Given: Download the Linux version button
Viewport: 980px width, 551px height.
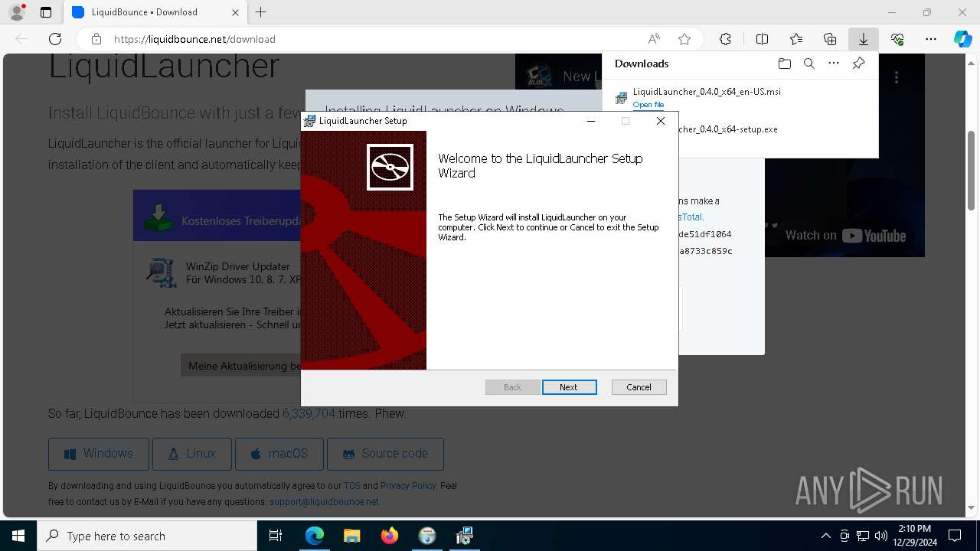Looking at the screenshot, I should click(x=192, y=454).
